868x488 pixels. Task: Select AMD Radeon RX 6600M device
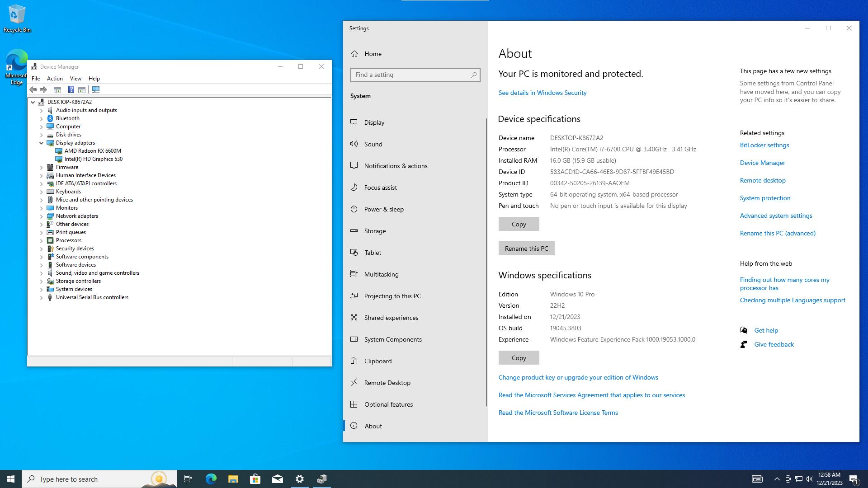click(x=93, y=151)
